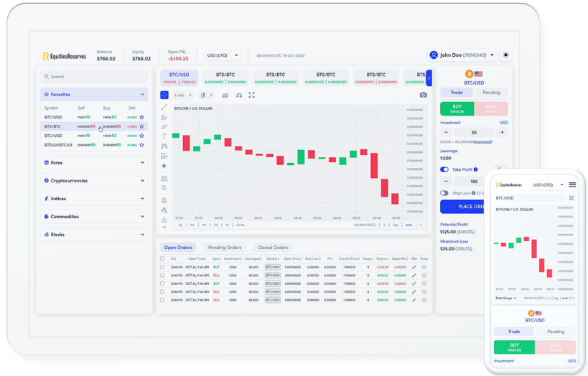Click the favorite star for BTSUU/BTCUU row
The image size is (588, 376).
[141, 145]
